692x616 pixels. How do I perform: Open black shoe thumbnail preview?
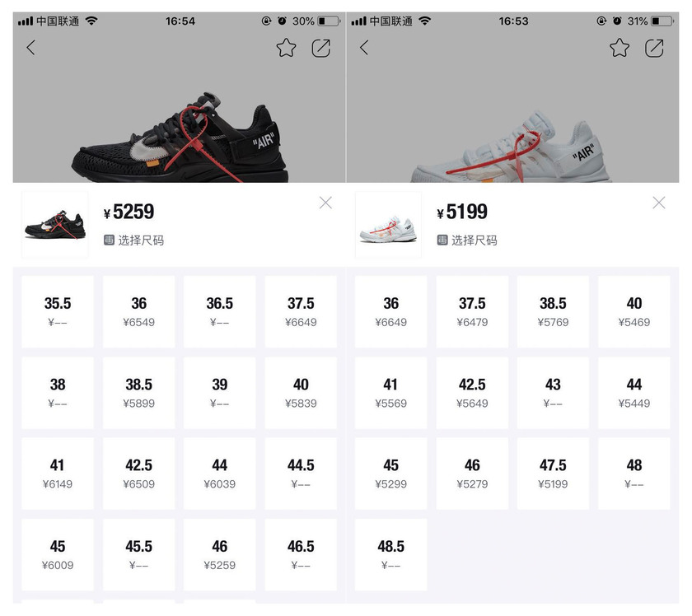tap(54, 225)
